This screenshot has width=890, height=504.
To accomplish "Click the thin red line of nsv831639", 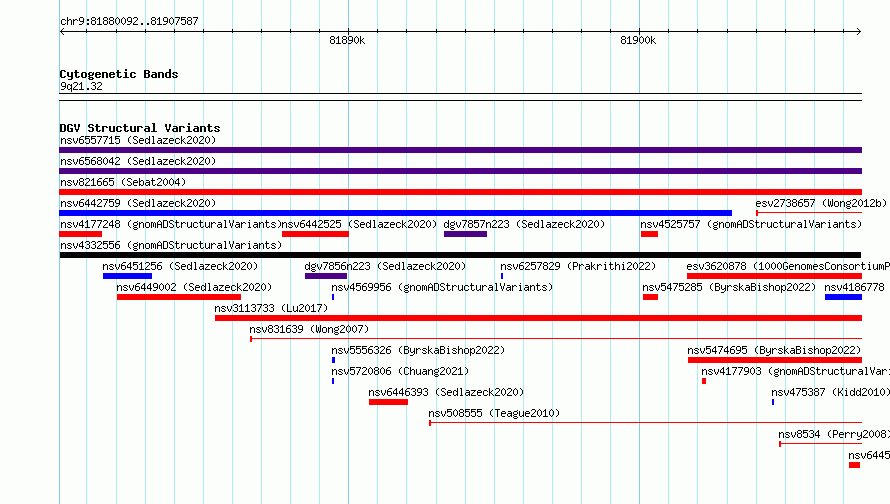I will pyautogui.click(x=556, y=339).
